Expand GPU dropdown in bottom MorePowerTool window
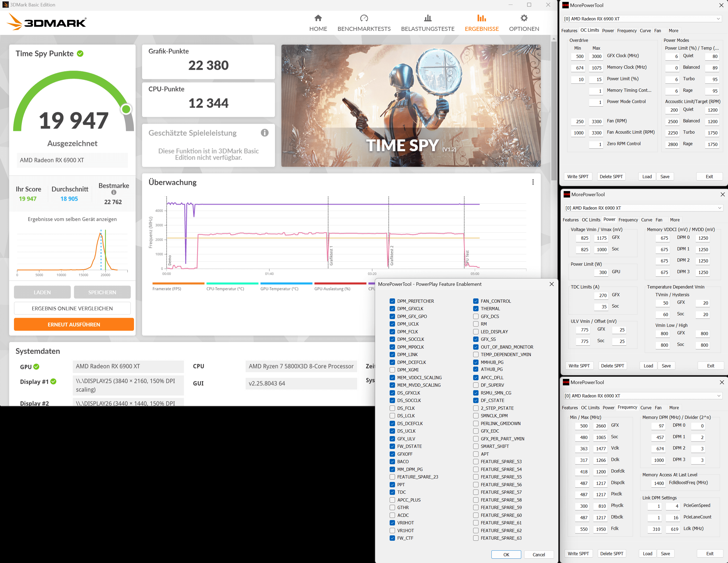Screen dimensions: 728x563 click(719, 396)
